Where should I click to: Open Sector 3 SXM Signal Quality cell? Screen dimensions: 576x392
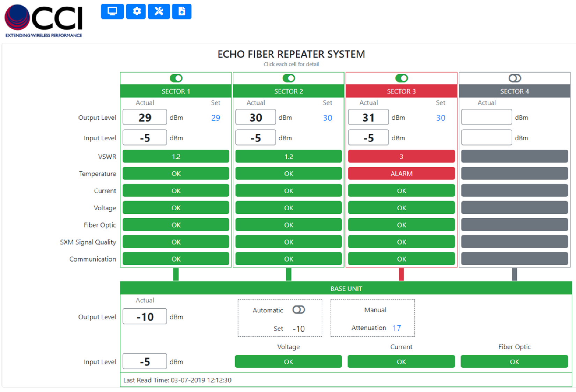[x=401, y=242]
